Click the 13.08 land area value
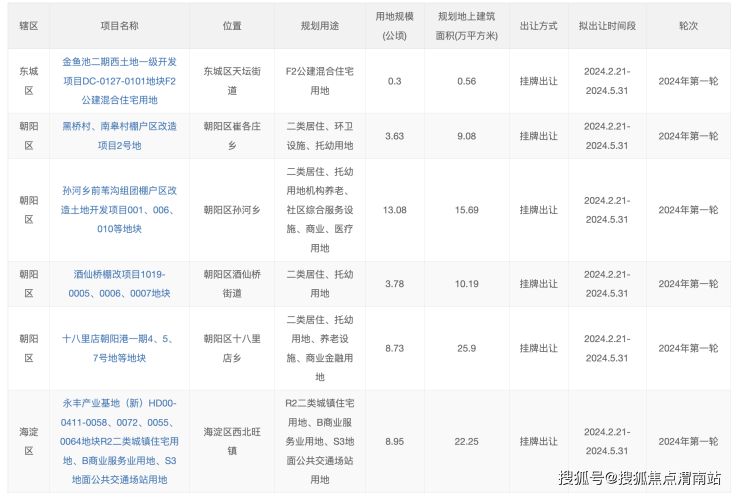The image size is (740, 494). (x=395, y=209)
